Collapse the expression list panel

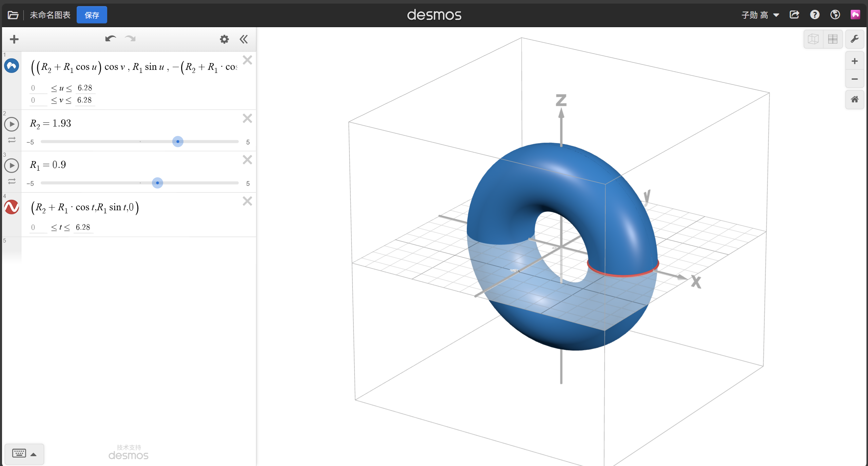(244, 39)
